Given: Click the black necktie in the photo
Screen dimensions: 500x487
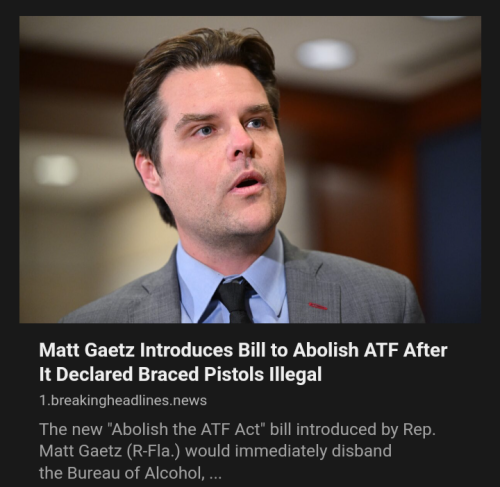Looking at the screenshot, I should [236, 301].
